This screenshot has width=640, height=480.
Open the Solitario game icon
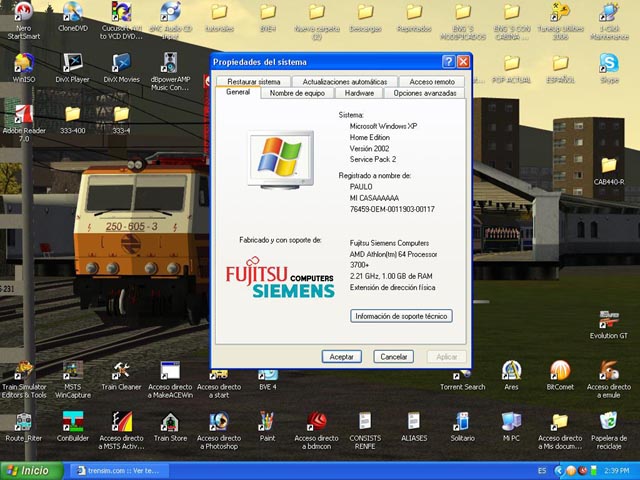[x=462, y=421]
